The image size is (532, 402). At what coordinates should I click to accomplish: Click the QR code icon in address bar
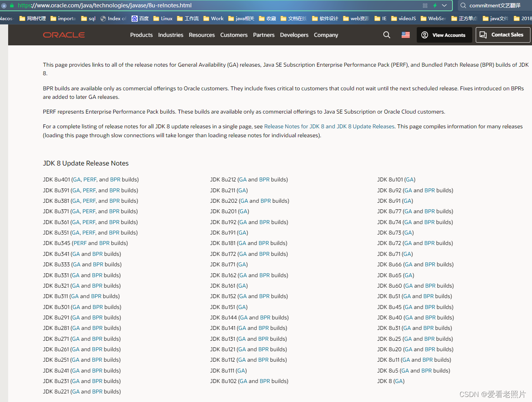(425, 5)
